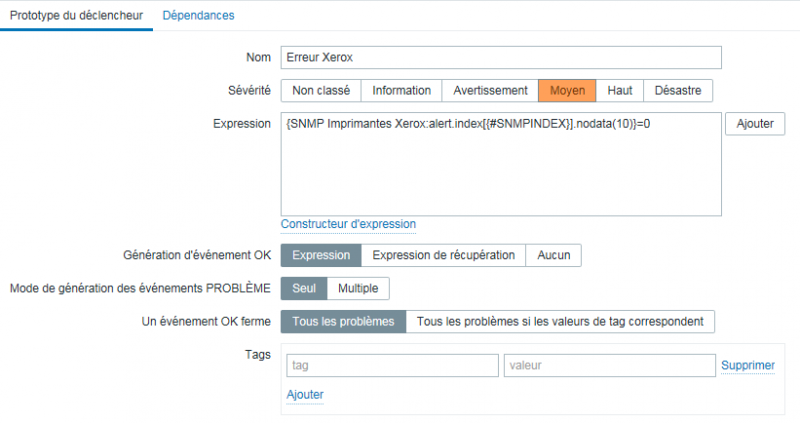Image resolution: width=800 pixels, height=423 pixels.
Task: Choose Aucun for OK event generation
Action: [x=554, y=255]
